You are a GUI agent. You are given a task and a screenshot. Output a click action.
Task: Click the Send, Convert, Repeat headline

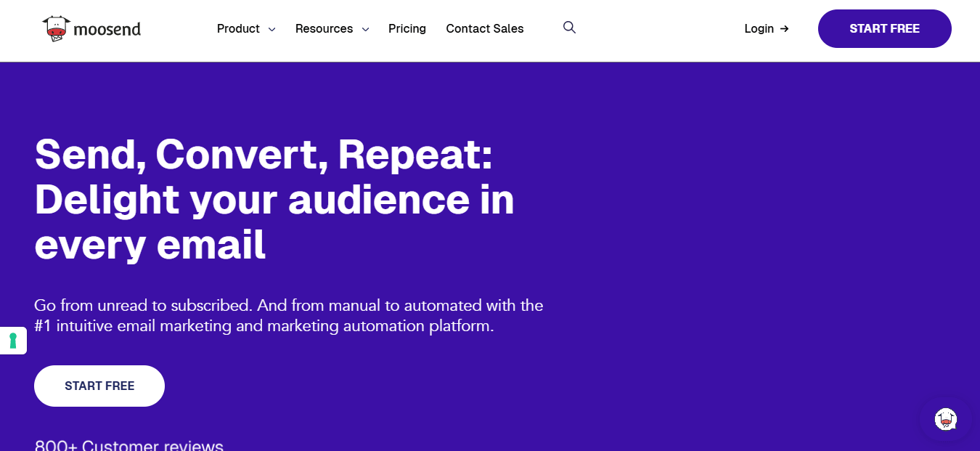click(x=264, y=155)
